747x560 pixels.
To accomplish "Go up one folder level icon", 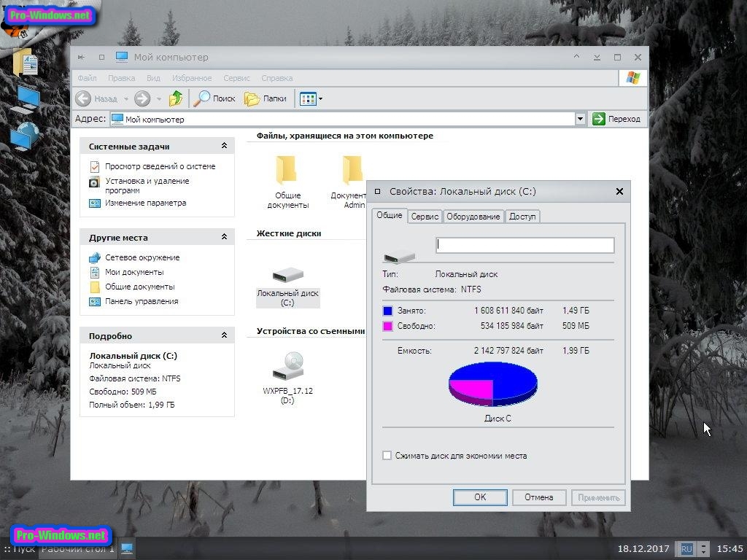I will pos(176,98).
